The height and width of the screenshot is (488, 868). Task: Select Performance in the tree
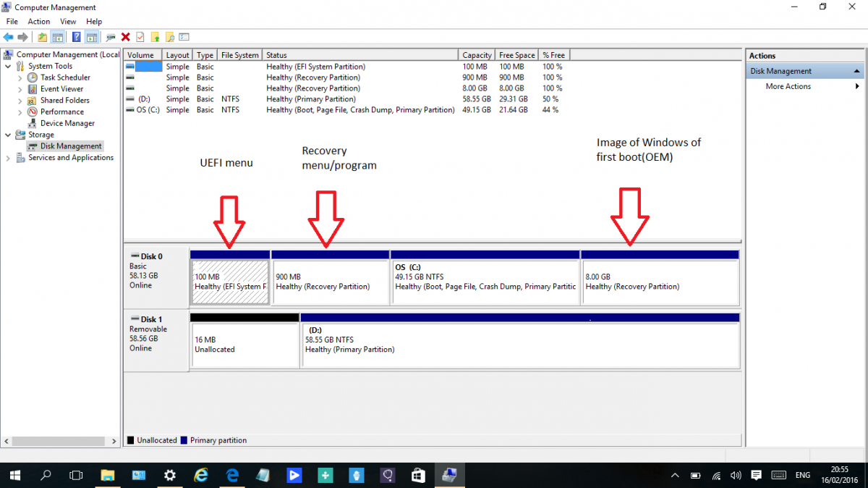pyautogui.click(x=62, y=112)
